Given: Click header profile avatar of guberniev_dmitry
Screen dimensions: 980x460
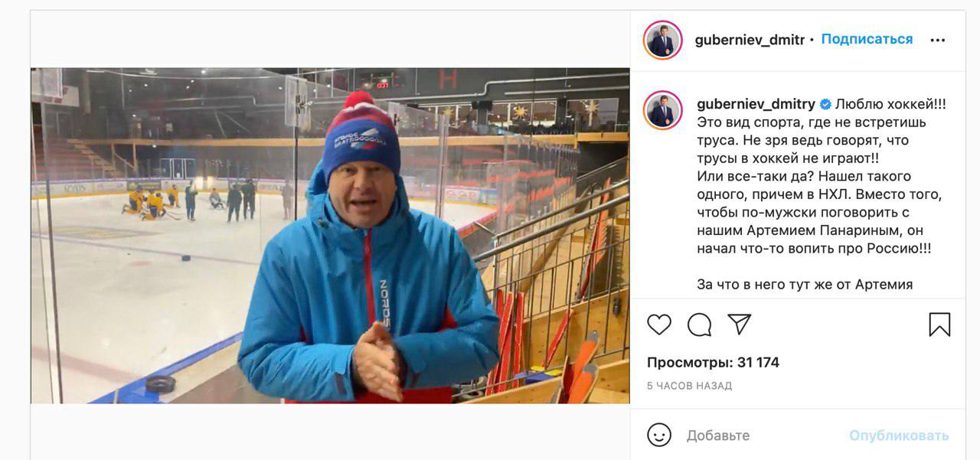Looking at the screenshot, I should (662, 41).
